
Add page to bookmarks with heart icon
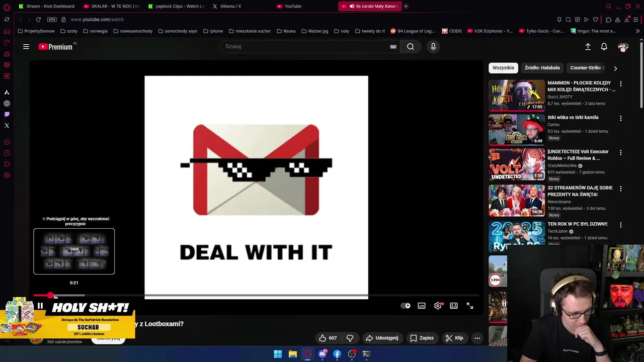[x=595, y=20]
